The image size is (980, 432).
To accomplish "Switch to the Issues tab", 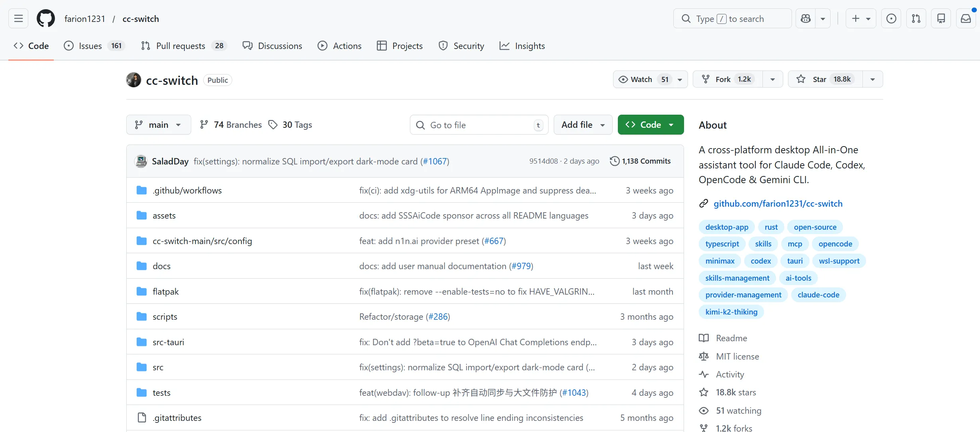I will pos(90,45).
